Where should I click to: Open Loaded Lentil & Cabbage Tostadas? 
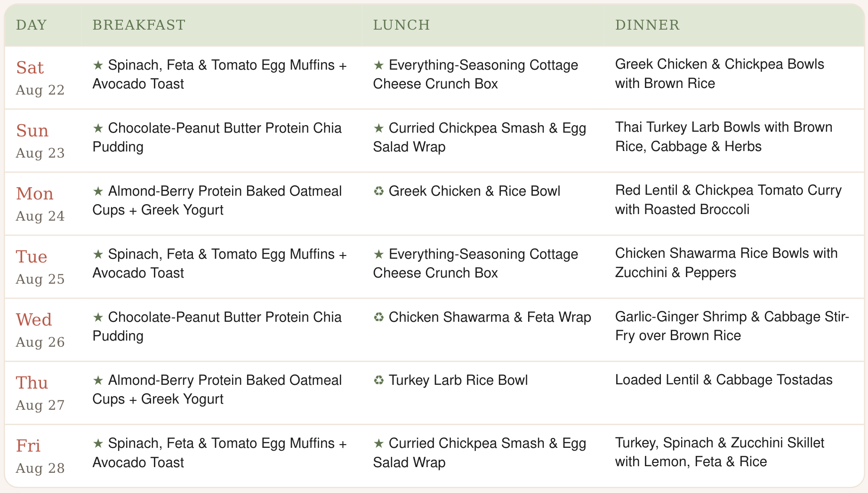[x=723, y=380]
